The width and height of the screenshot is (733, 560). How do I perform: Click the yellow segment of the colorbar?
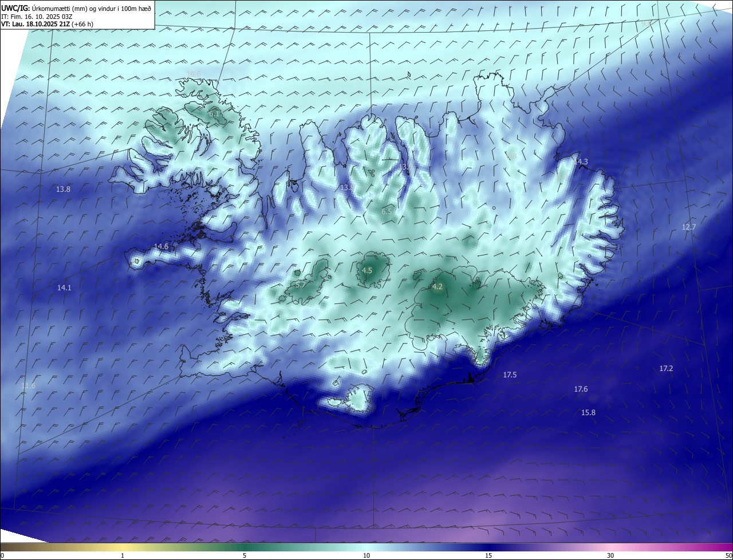pos(123,547)
